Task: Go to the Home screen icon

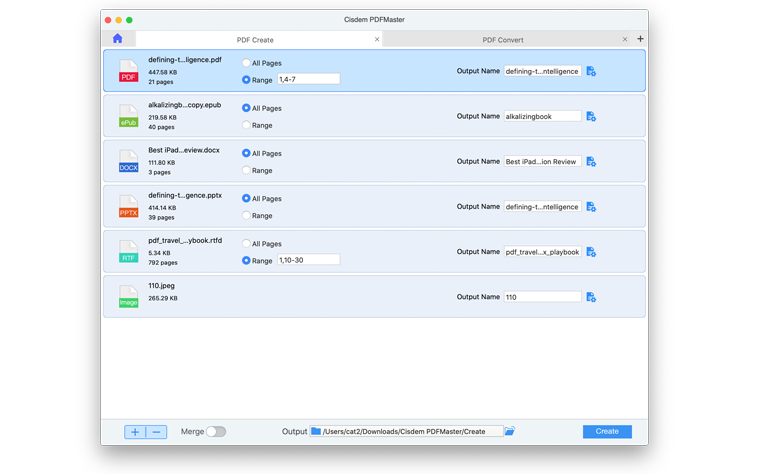Action: pyautogui.click(x=117, y=38)
